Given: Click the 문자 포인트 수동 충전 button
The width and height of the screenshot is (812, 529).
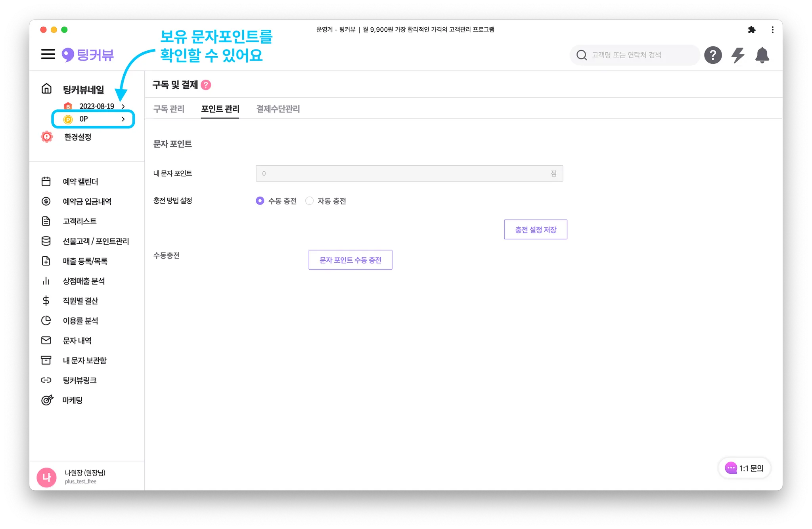Looking at the screenshot, I should click(350, 260).
